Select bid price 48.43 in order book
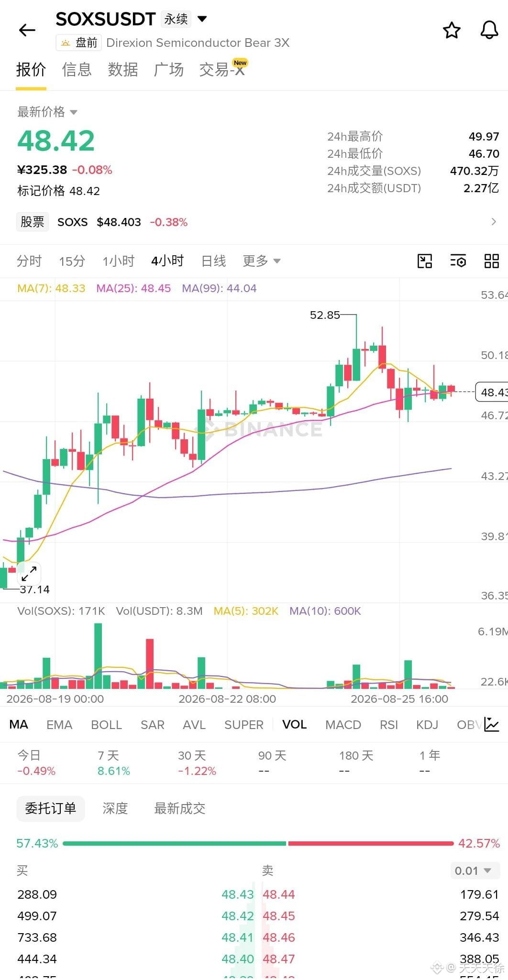This screenshot has width=508, height=980. (238, 894)
